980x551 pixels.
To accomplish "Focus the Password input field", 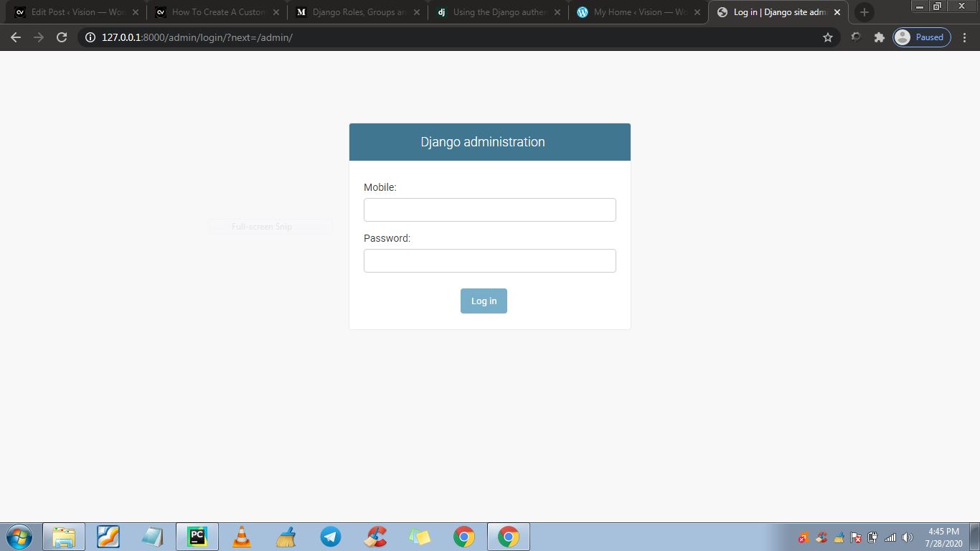I will [x=490, y=260].
